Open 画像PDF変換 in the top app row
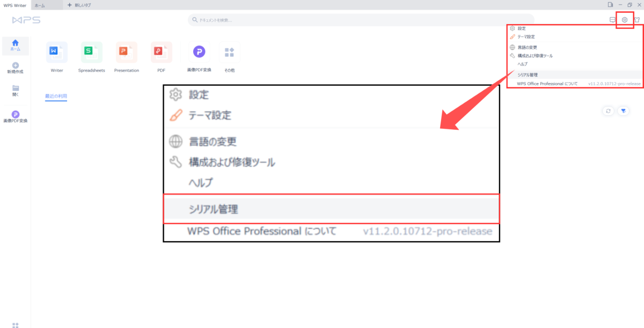The image size is (644, 328). (x=199, y=52)
